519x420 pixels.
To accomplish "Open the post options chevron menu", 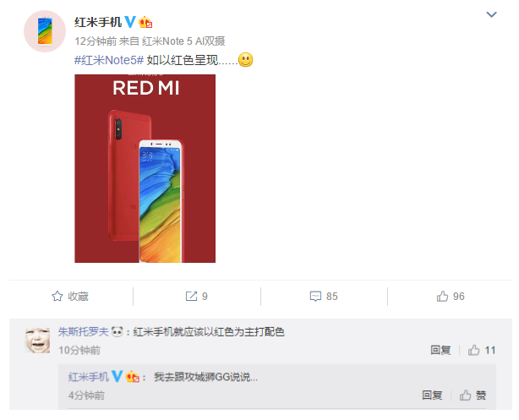I will coord(491,14).
